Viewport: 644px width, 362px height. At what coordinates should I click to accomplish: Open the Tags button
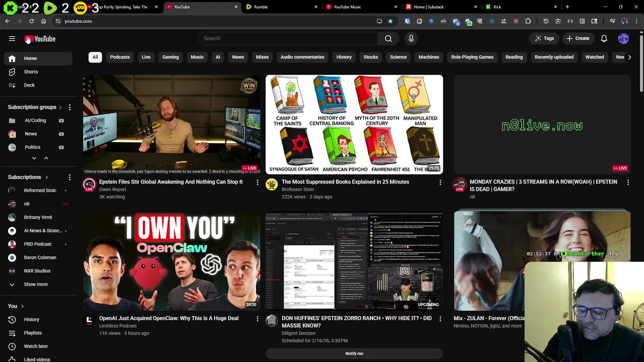pyautogui.click(x=544, y=38)
